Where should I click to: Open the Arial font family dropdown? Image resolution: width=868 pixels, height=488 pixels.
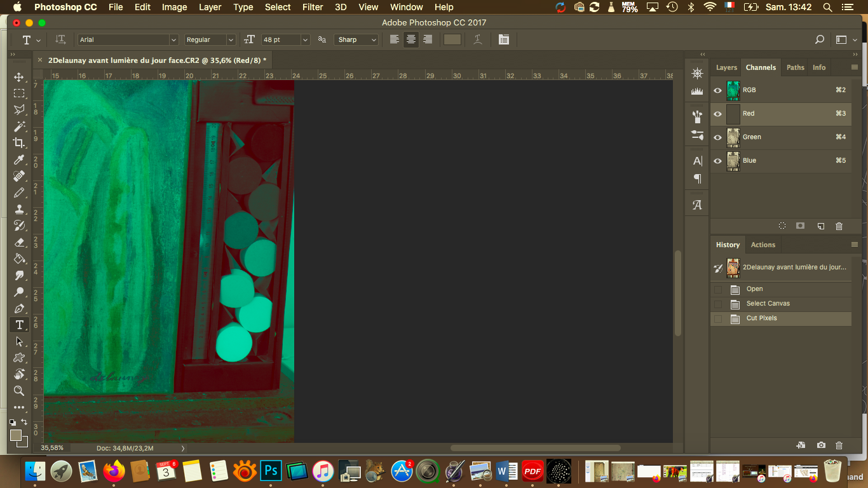[173, 39]
